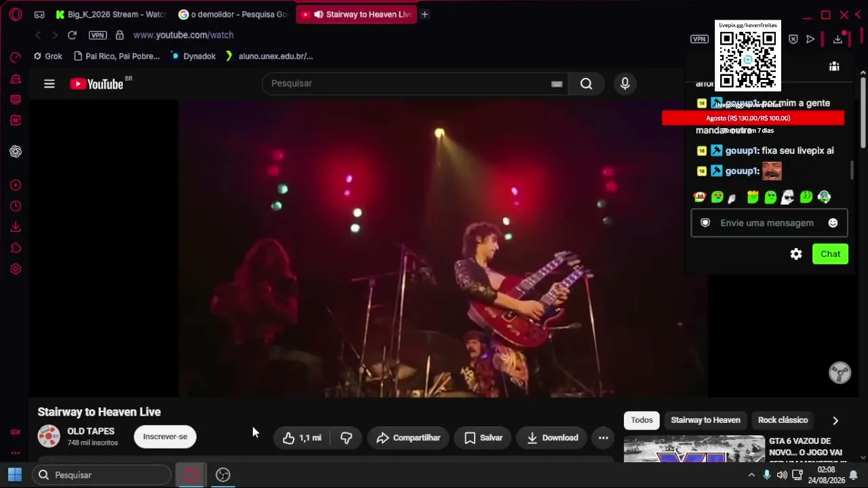The image size is (868, 488).
Task: Click the Windows taskbar Pesquisar search box
Action: (102, 475)
